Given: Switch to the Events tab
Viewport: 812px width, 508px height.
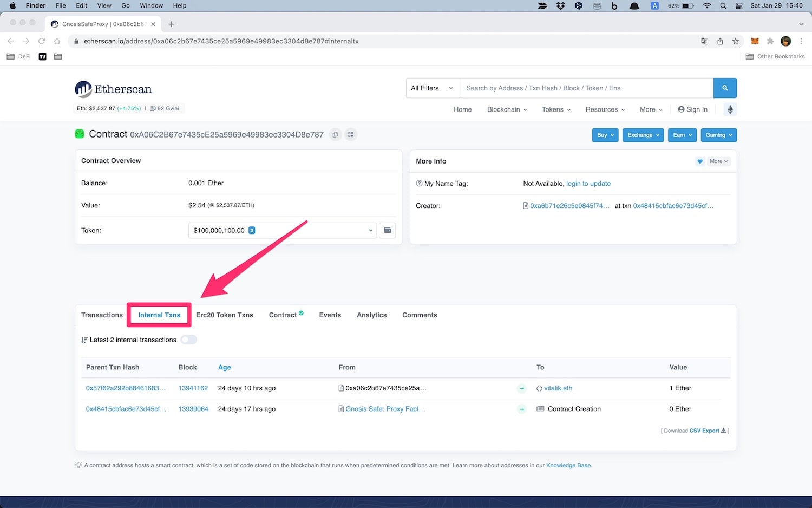Looking at the screenshot, I should (330, 315).
